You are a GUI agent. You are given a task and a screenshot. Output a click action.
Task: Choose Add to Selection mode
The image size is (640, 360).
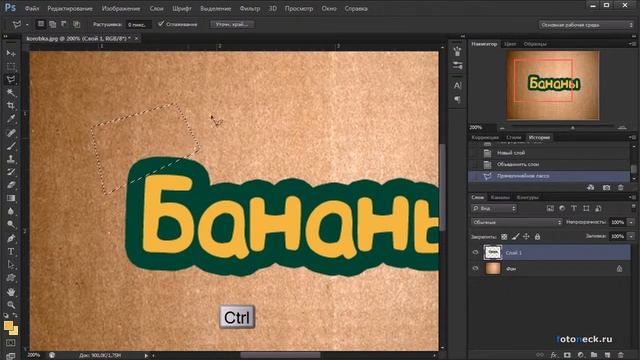(53, 24)
